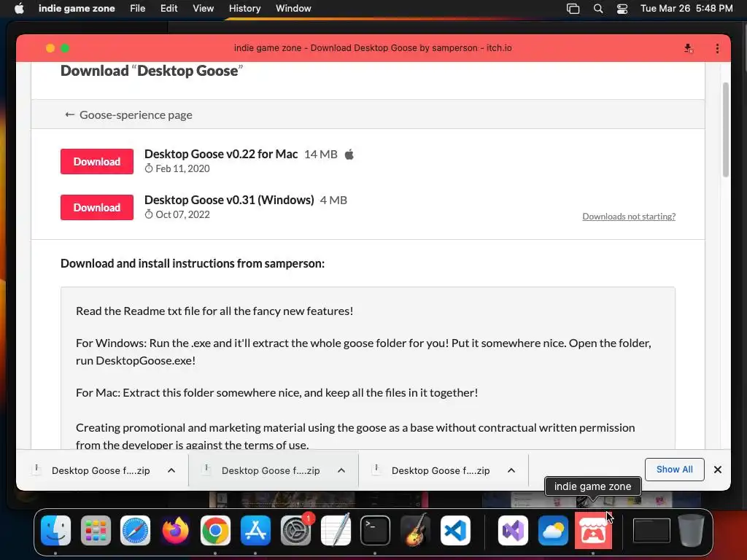This screenshot has height=560, width=747.
Task: Launch Visual Studio from the Dock
Action: tap(513, 530)
